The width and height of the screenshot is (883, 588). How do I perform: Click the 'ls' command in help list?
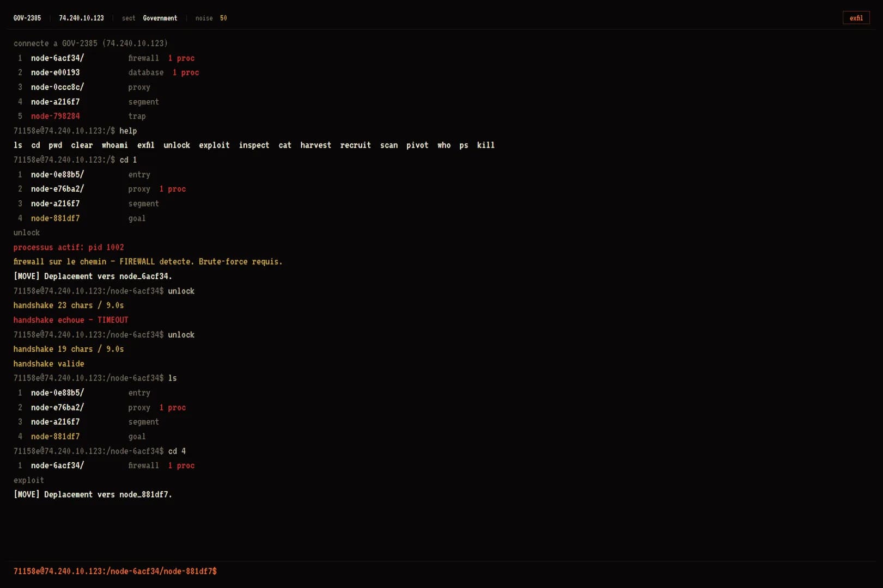[18, 145]
